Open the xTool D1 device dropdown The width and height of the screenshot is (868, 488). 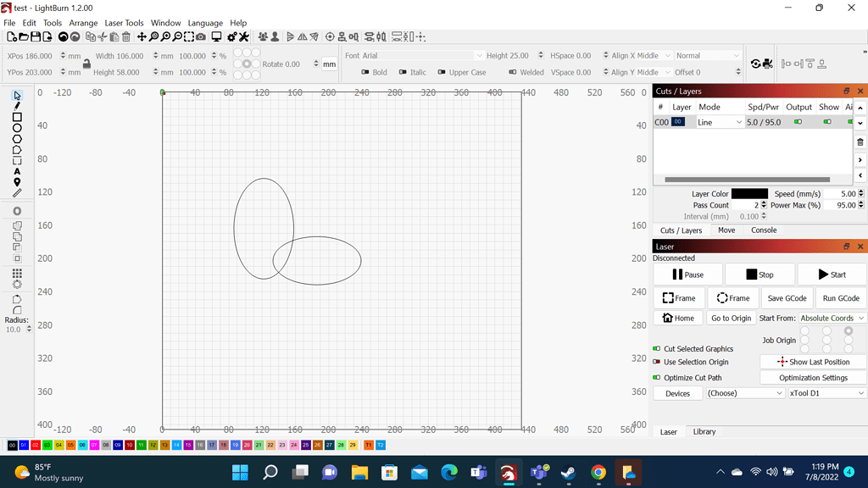click(826, 393)
